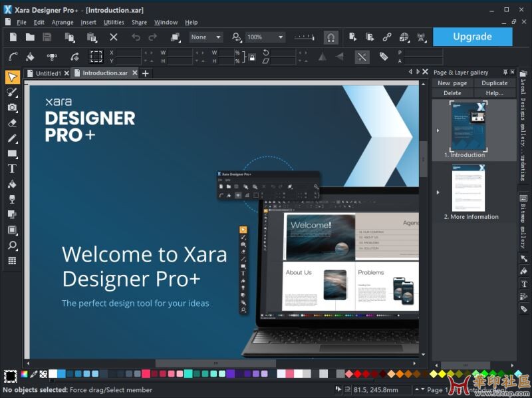Open the color editor rainbow icon

point(25,374)
